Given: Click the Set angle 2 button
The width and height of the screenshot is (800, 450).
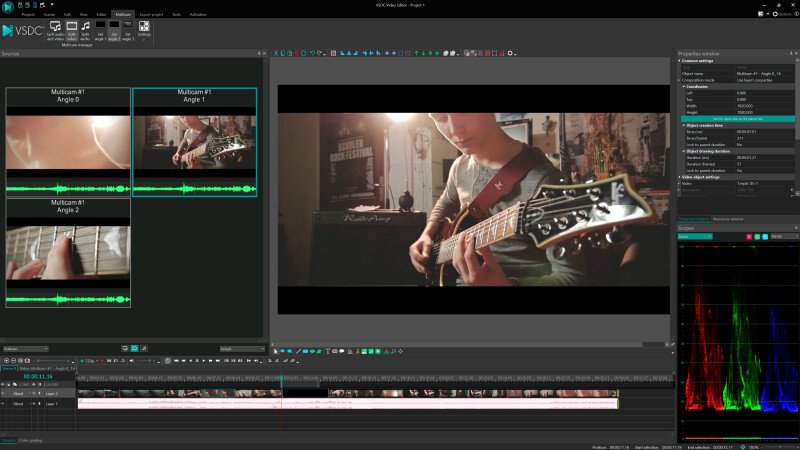Looking at the screenshot, I should (x=114, y=31).
